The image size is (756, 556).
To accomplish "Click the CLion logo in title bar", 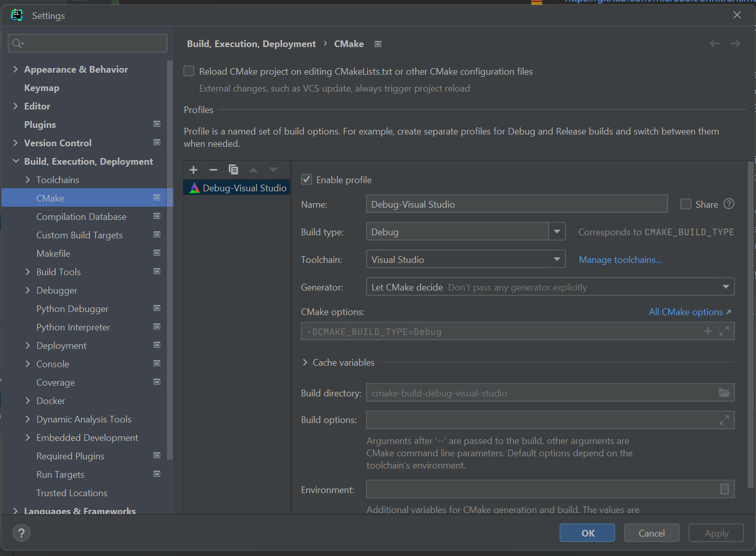I will tap(17, 15).
